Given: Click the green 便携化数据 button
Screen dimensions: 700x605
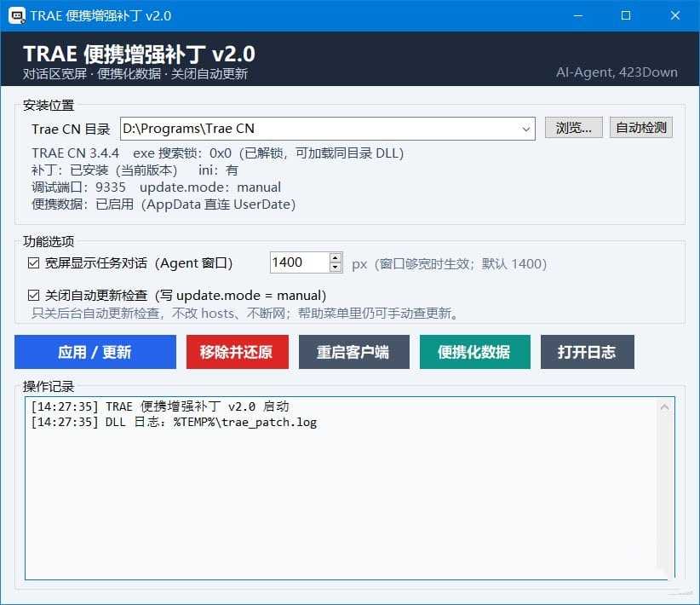Looking at the screenshot, I should pos(474,352).
